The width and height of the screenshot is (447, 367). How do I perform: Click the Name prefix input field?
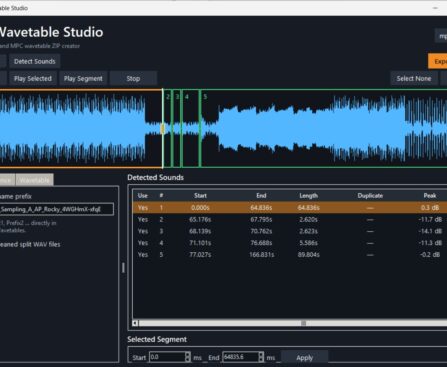[x=56, y=209]
